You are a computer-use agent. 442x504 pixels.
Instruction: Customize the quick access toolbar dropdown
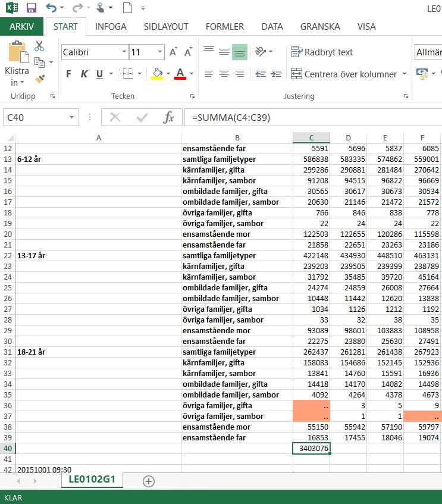pos(143,8)
